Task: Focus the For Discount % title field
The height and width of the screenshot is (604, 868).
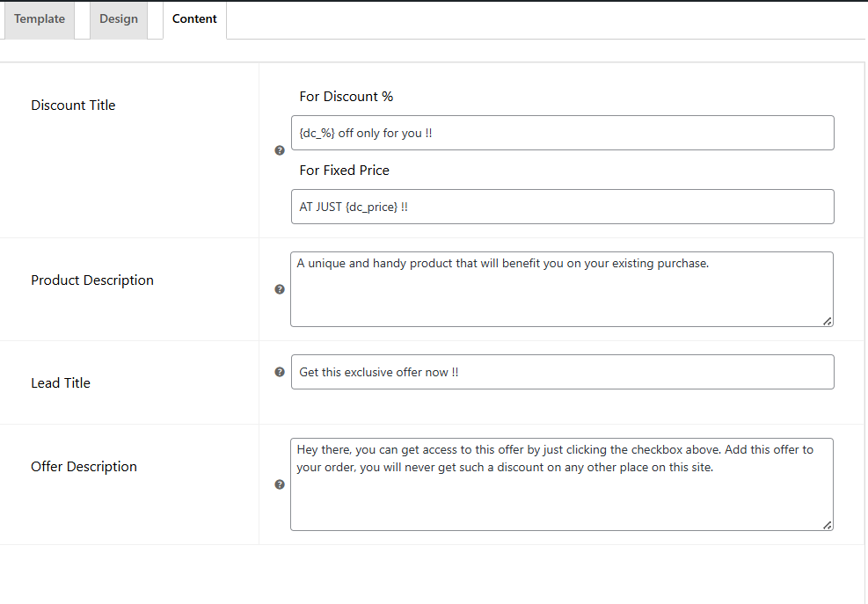Action: (563, 133)
